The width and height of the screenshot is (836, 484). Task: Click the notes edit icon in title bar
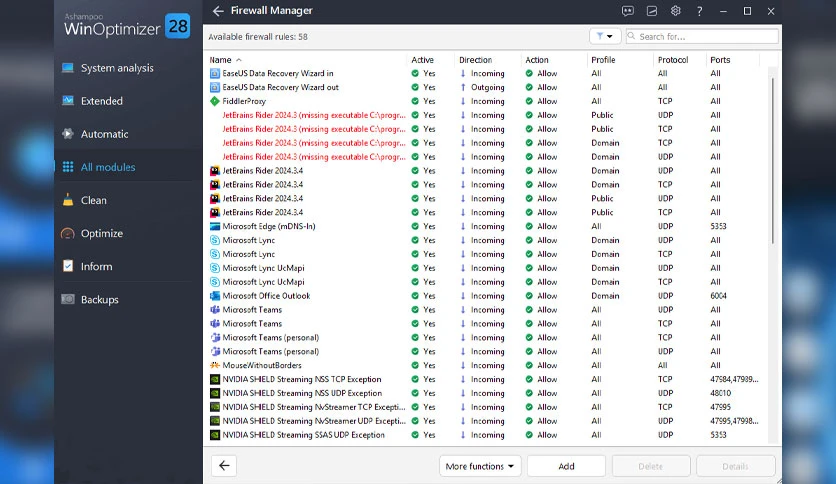pyautogui.click(x=652, y=11)
